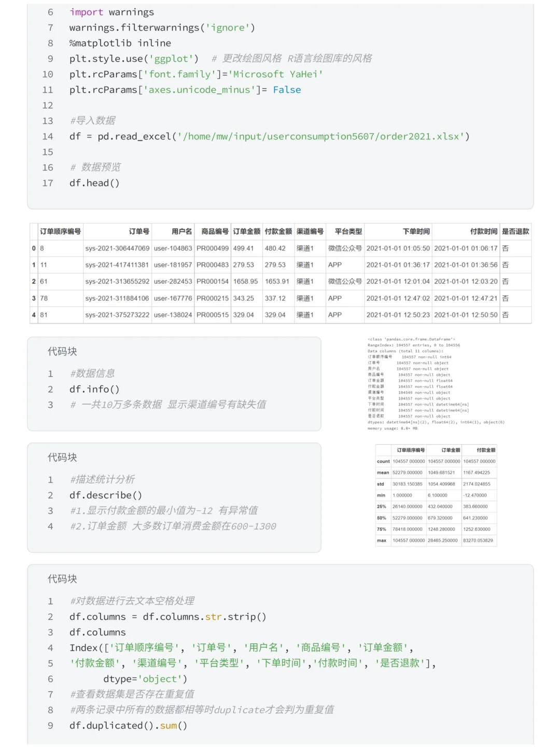Viewport: 560px width, 747px height.
Task: Click the df.head() code line
Action: click(94, 183)
